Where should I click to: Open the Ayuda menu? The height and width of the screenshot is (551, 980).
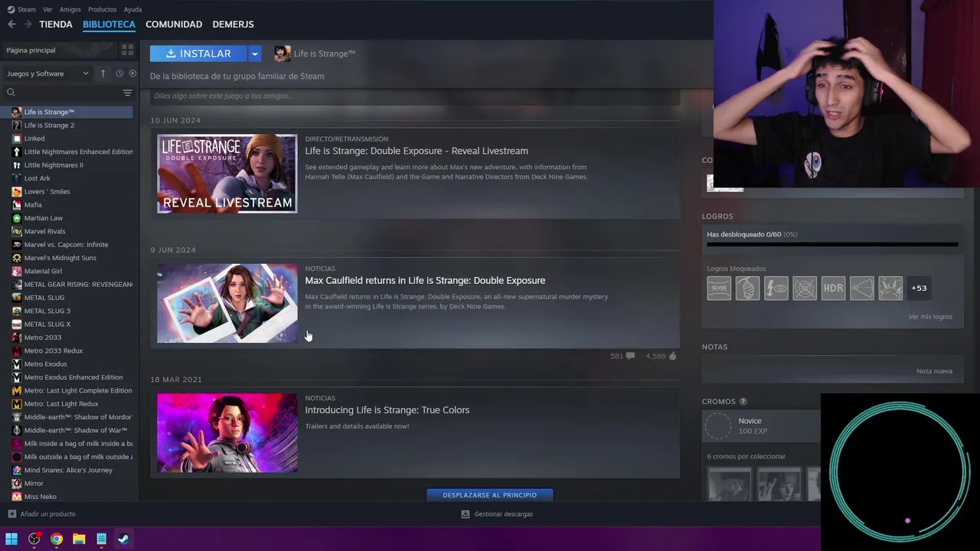132,9
